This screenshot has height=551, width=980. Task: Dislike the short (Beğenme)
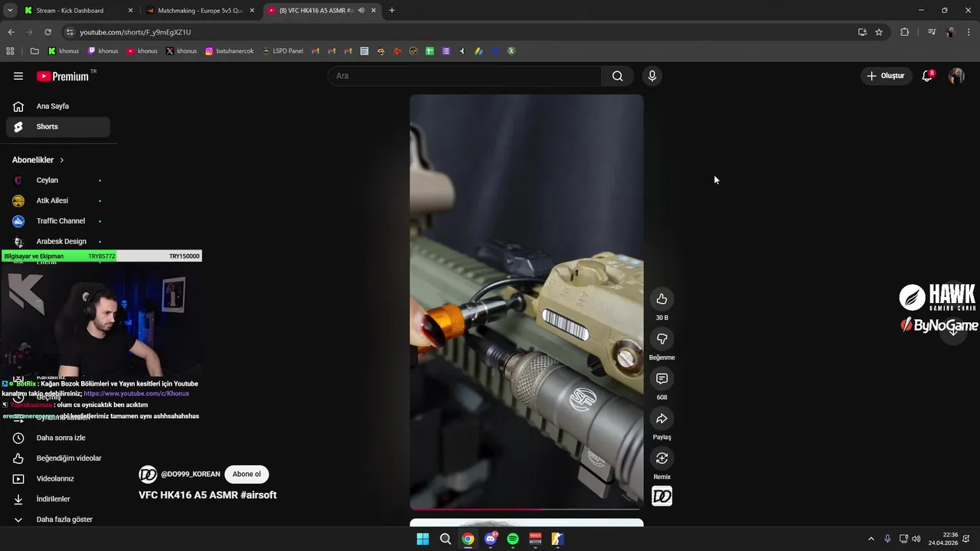coord(661,339)
